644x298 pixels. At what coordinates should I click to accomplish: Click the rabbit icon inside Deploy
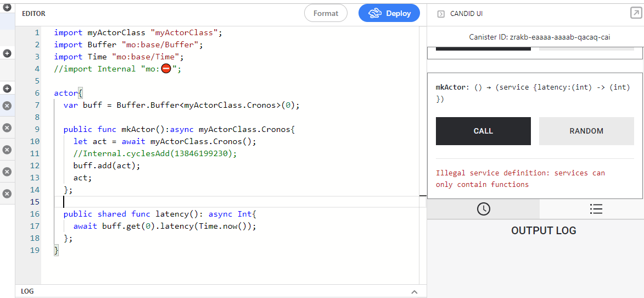click(376, 14)
